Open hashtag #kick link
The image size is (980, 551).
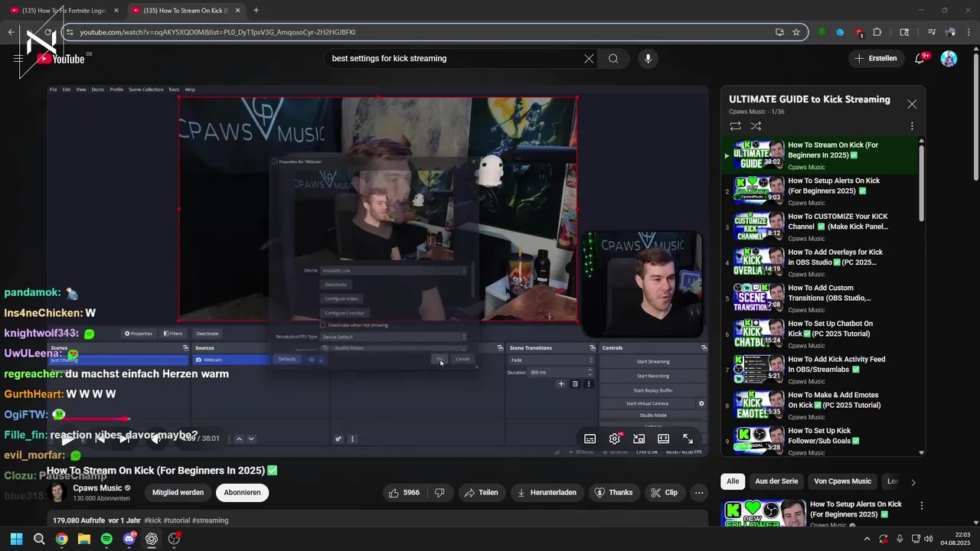coord(152,520)
